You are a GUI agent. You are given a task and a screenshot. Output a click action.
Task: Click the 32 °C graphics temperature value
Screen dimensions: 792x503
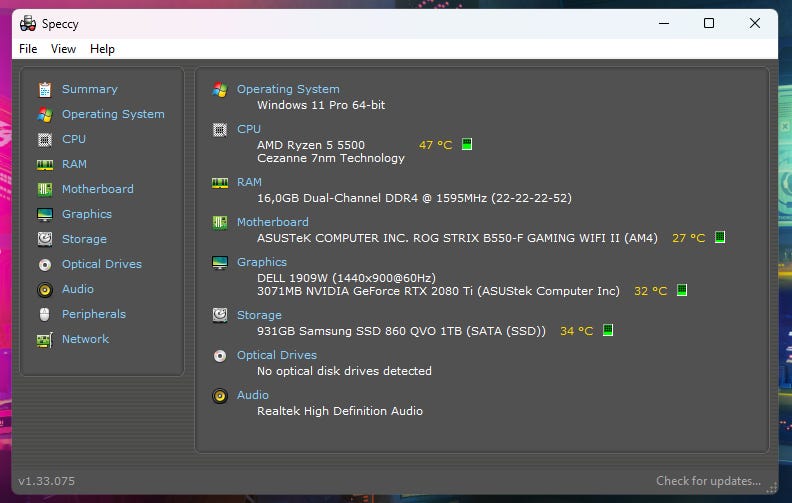pos(651,291)
